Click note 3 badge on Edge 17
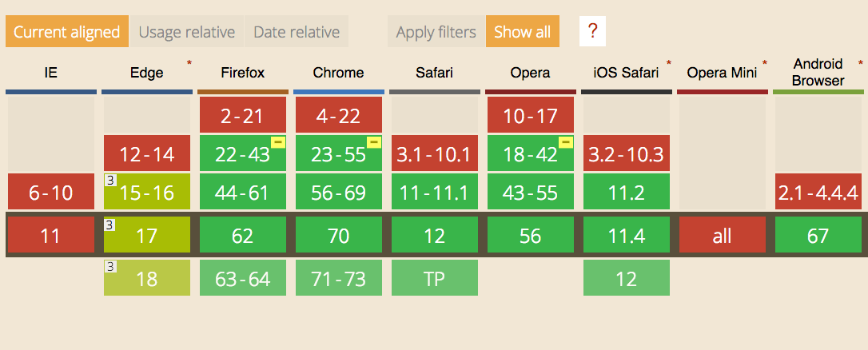Viewport: 868px width, 350px height. click(109, 225)
